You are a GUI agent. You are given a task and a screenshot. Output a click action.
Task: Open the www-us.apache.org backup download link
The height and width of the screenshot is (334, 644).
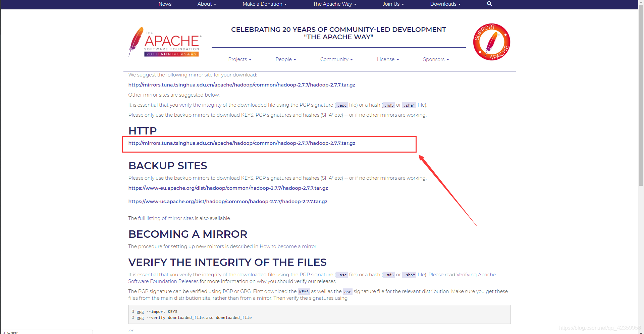[228, 202]
